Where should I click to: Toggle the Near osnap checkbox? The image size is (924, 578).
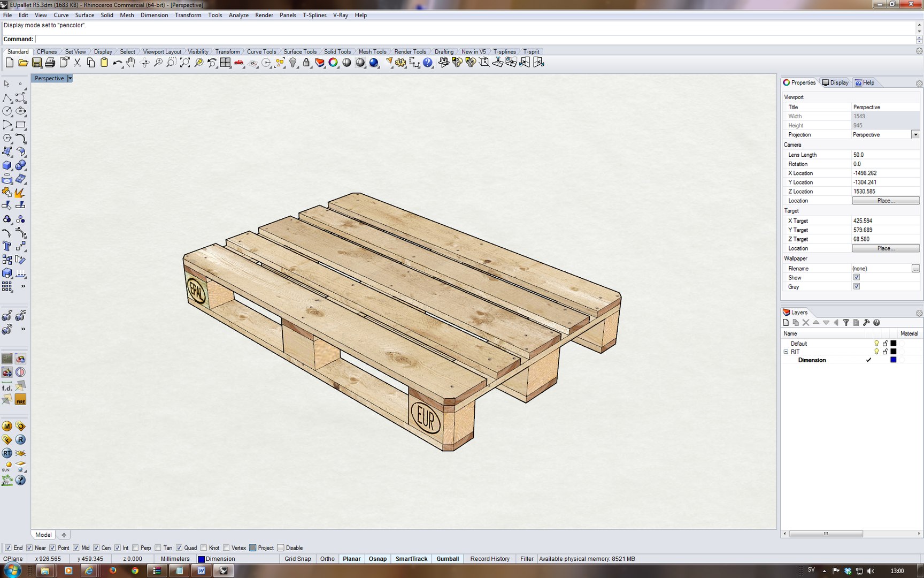[x=29, y=547]
